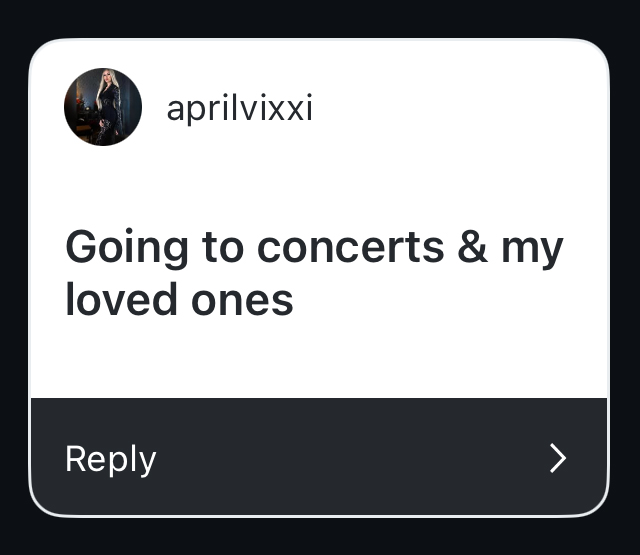Click the dark background below the card
The height and width of the screenshot is (555, 640).
320,537
